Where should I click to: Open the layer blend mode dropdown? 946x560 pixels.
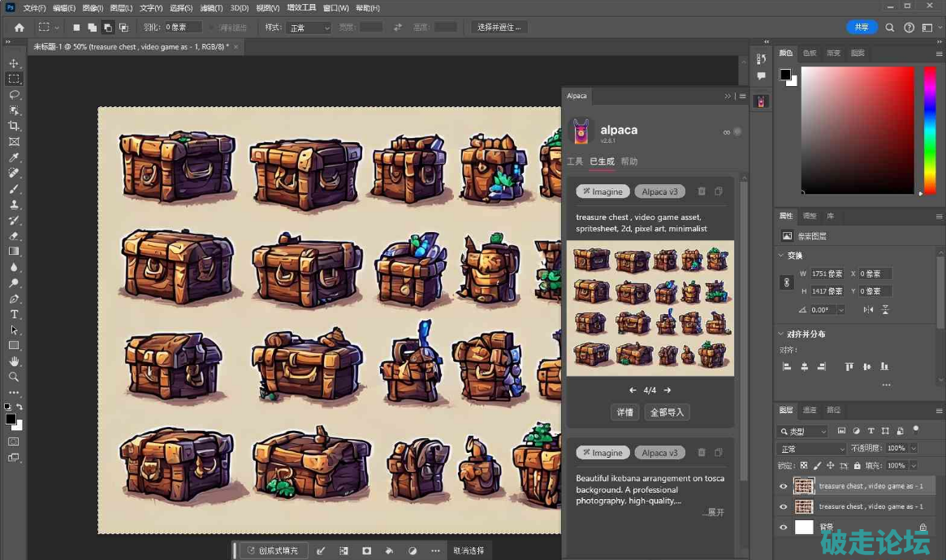812,449
